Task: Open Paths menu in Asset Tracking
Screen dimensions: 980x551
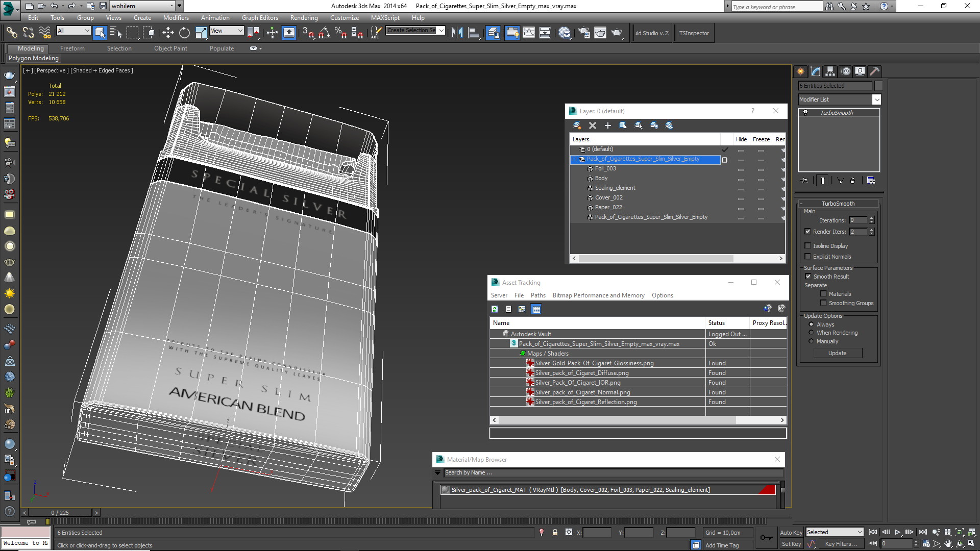Action: coord(538,295)
